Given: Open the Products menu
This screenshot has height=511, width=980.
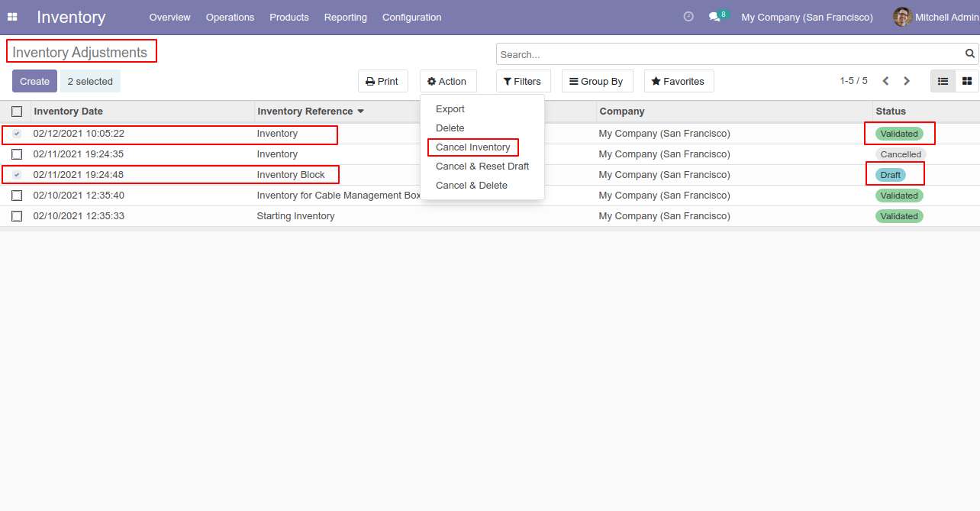Looking at the screenshot, I should pos(289,17).
